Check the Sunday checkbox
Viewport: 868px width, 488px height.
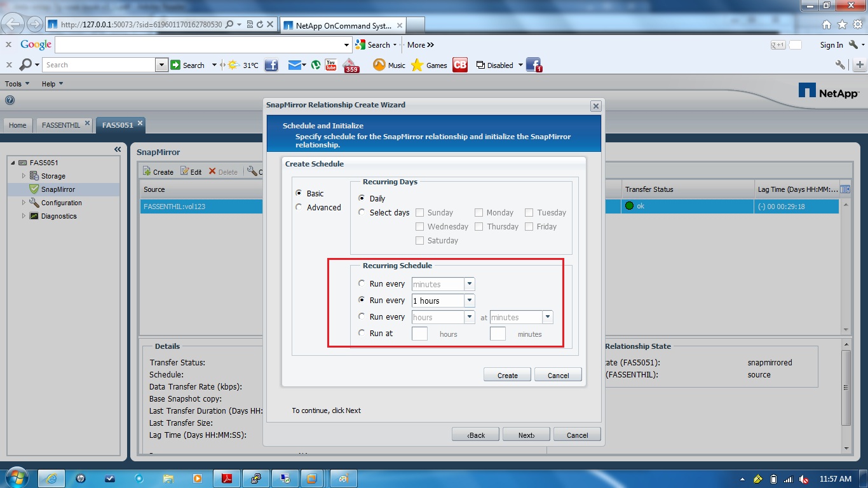[419, 212]
